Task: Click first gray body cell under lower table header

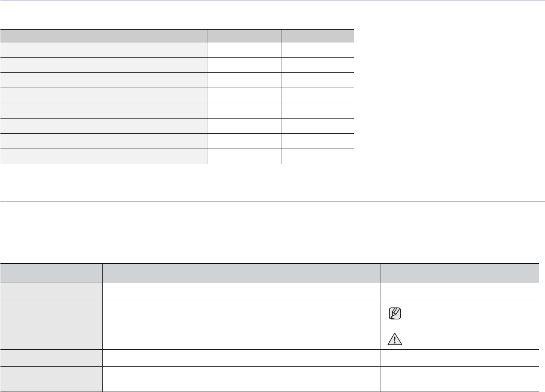Action: tap(51, 290)
